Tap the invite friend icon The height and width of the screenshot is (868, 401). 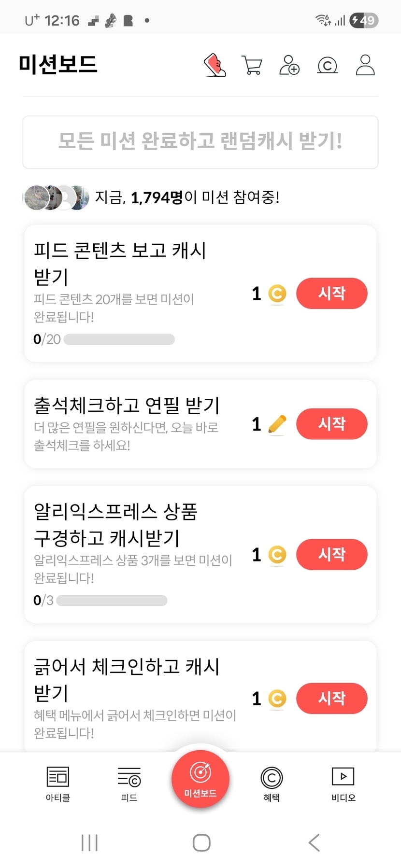289,65
